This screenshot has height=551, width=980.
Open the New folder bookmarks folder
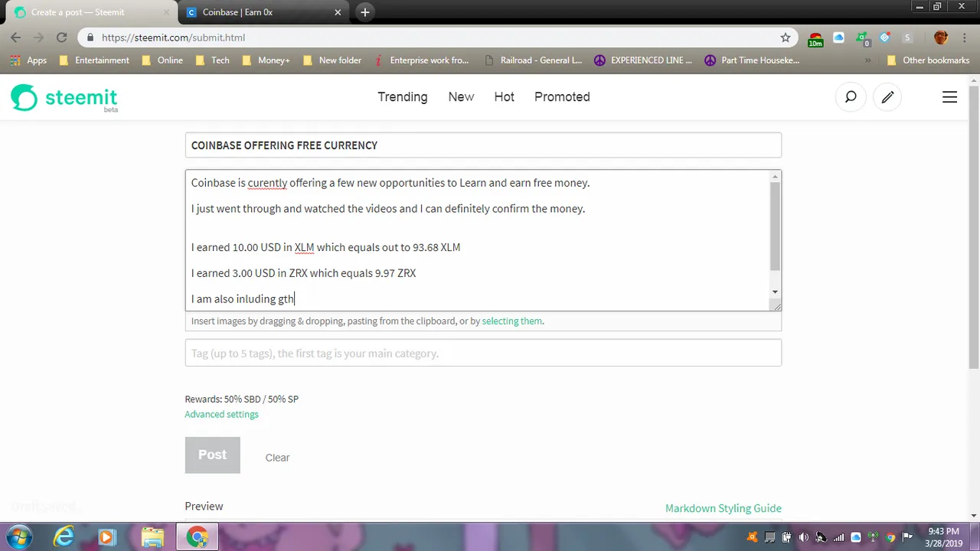point(332,60)
